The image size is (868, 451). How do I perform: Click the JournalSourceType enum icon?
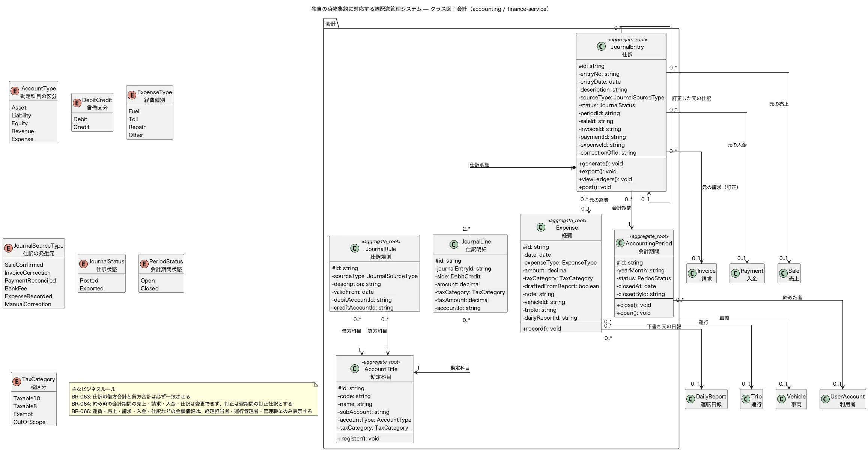click(x=8, y=248)
